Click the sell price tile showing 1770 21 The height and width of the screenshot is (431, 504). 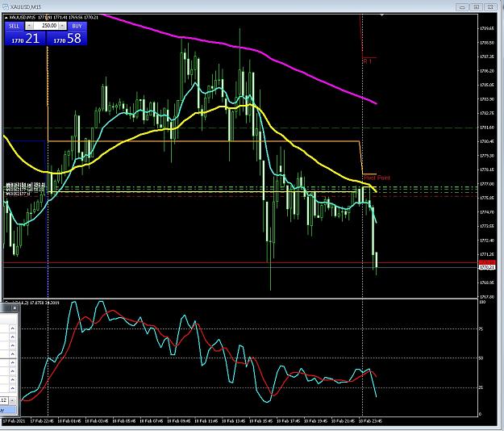[25, 38]
